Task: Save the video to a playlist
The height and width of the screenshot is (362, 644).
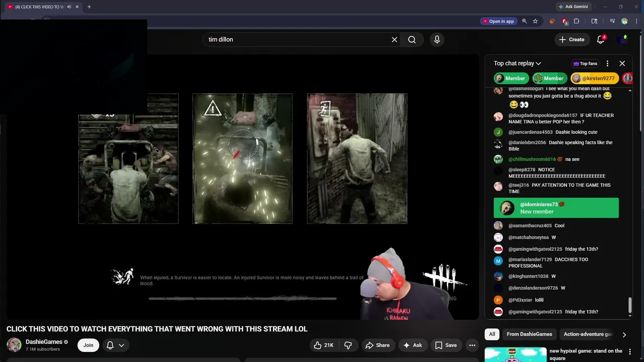Action: point(446,345)
